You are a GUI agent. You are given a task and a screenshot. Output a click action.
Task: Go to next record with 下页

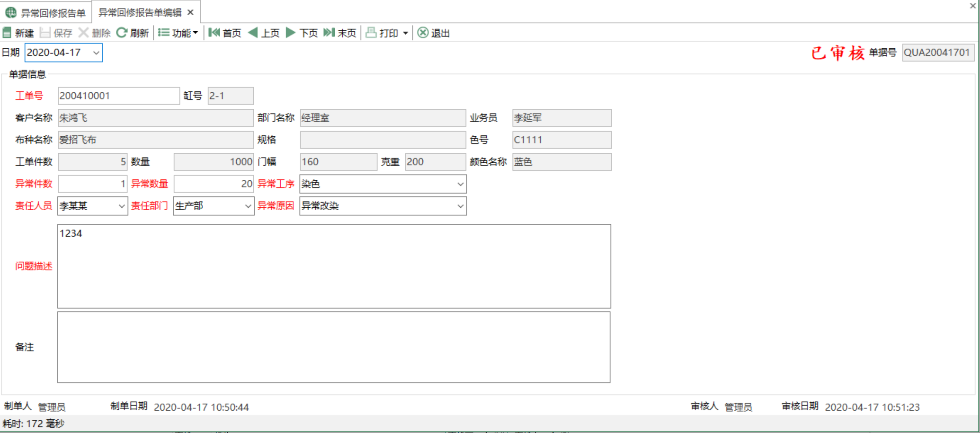click(x=302, y=33)
